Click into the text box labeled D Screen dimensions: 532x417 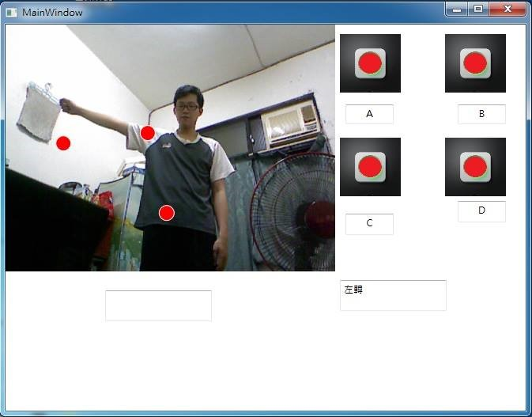tap(481, 211)
